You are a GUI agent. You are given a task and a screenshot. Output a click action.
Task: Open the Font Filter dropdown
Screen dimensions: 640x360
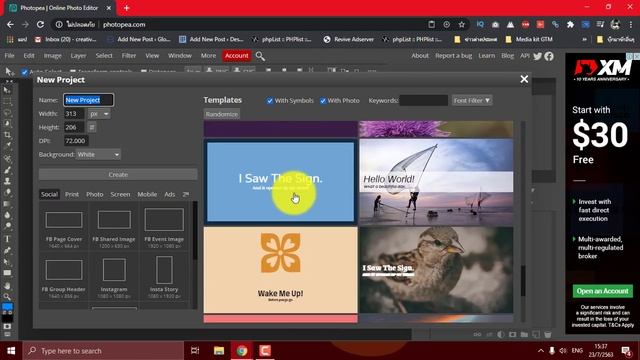coord(472,100)
